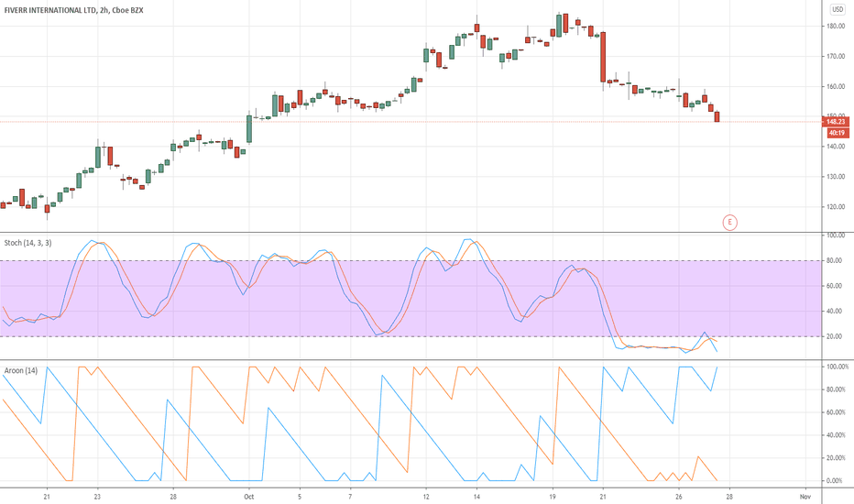Click the 170.00 price axis label

point(836,56)
